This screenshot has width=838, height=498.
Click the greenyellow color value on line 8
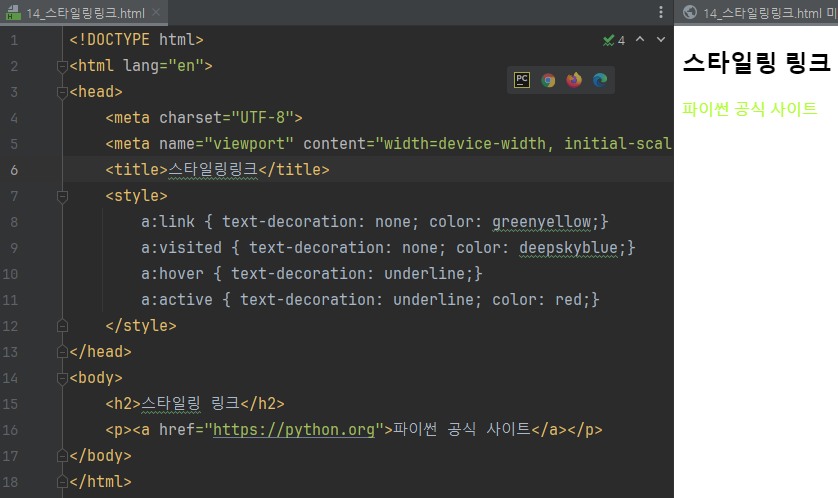[x=541, y=222]
